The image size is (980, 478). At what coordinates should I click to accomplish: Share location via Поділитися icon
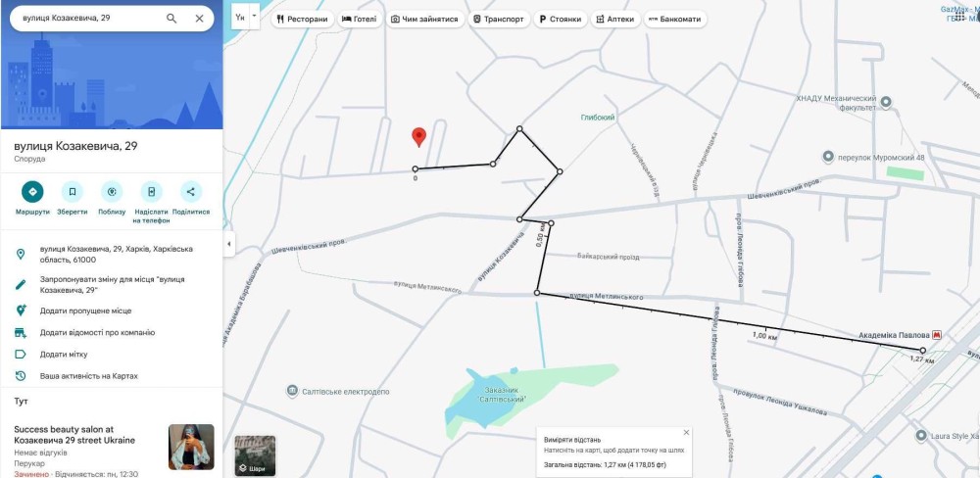[191, 192]
